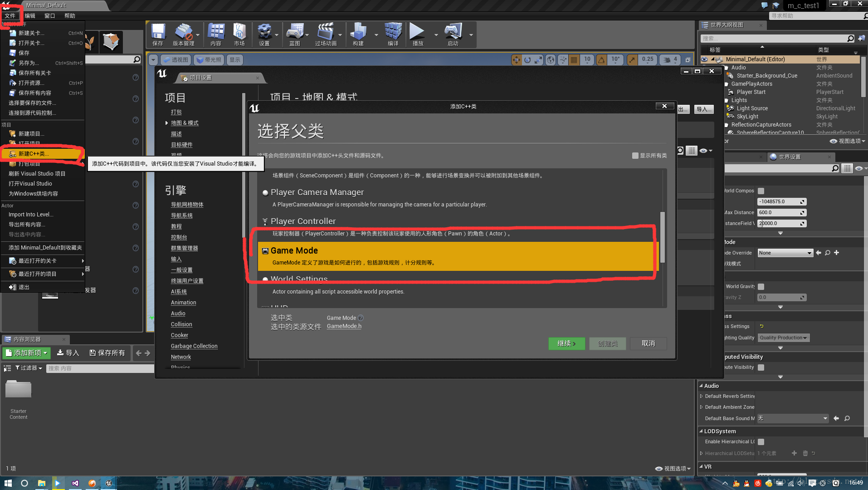Expand Default Ambient Zone Settings
Image resolution: width=868 pixels, height=490 pixels.
pos(702,407)
